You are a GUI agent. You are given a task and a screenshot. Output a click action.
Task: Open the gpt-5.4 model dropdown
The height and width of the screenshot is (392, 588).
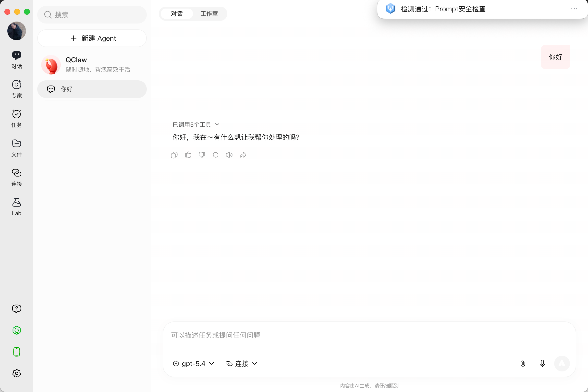(194, 364)
